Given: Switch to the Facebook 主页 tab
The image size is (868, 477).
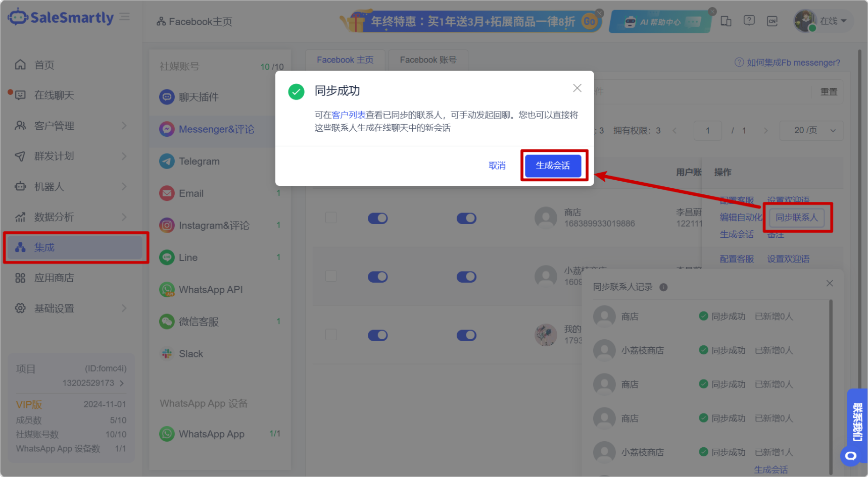Looking at the screenshot, I should [x=345, y=60].
